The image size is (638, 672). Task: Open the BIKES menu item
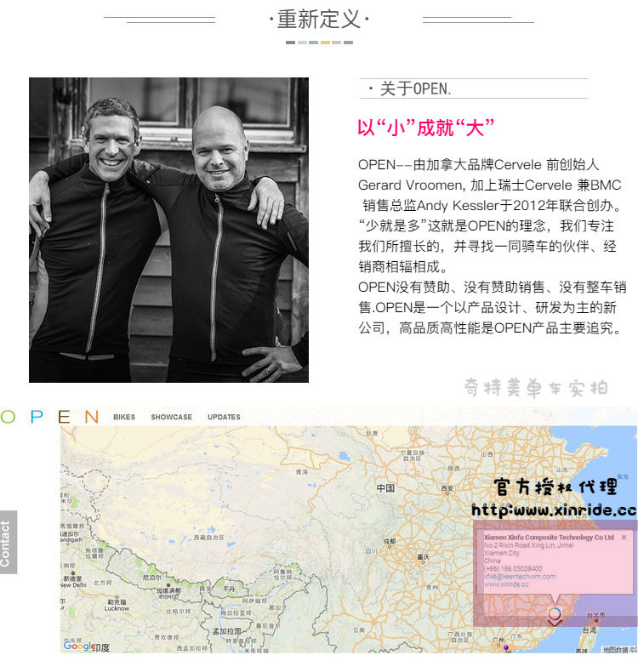pos(124,417)
